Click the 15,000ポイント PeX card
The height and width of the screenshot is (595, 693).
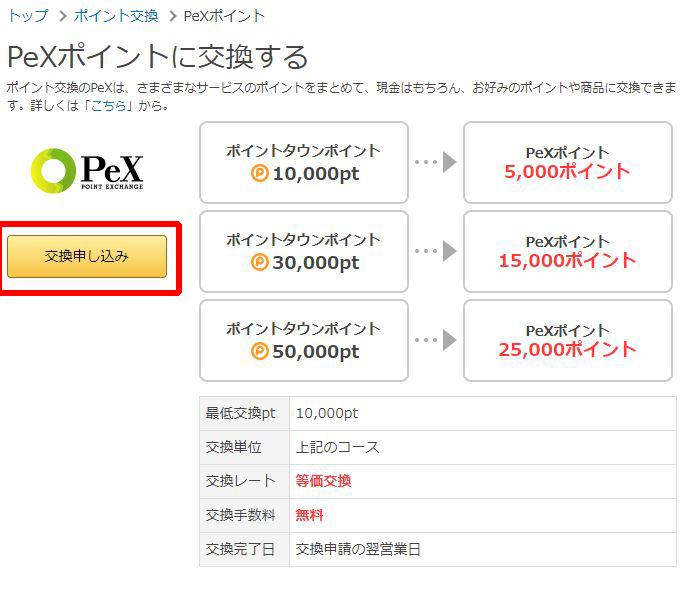pos(568,251)
